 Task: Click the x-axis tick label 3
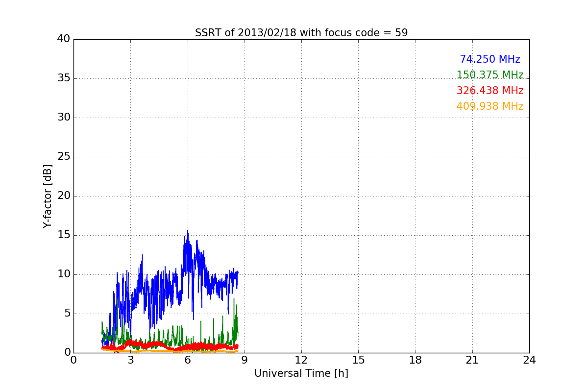(130, 360)
